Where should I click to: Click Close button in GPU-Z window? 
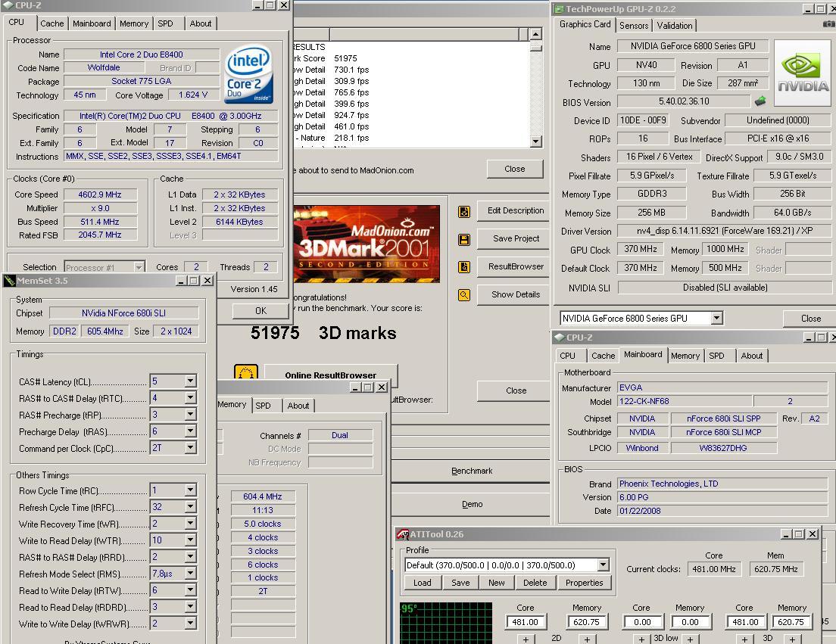click(x=810, y=319)
